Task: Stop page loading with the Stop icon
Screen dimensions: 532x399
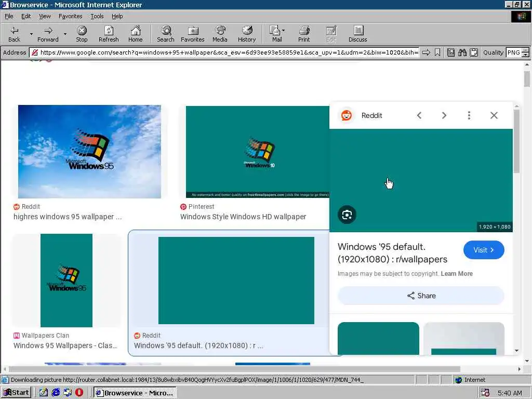Action: point(82,34)
